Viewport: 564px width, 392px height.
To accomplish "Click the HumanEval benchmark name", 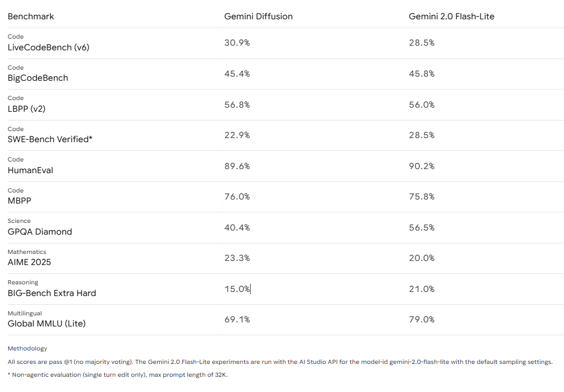I will (30, 170).
